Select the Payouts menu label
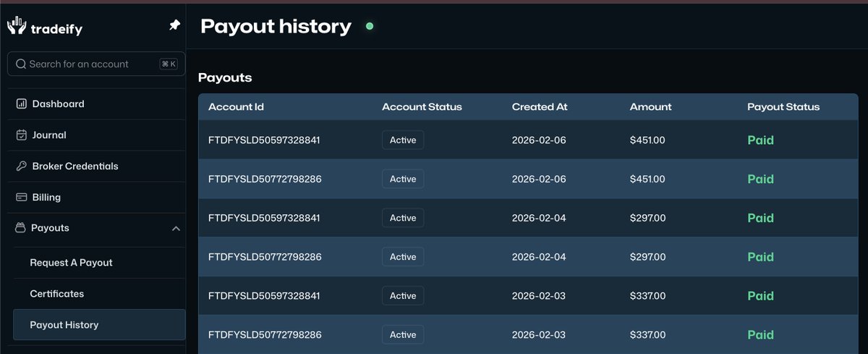 (x=50, y=228)
